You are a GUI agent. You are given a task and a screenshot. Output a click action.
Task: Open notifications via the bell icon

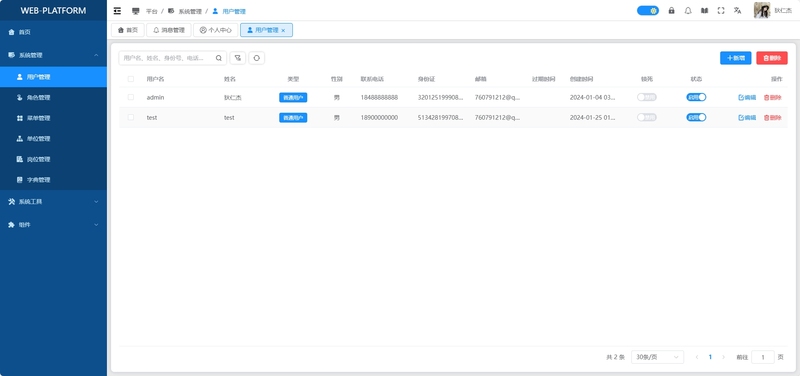(x=688, y=11)
